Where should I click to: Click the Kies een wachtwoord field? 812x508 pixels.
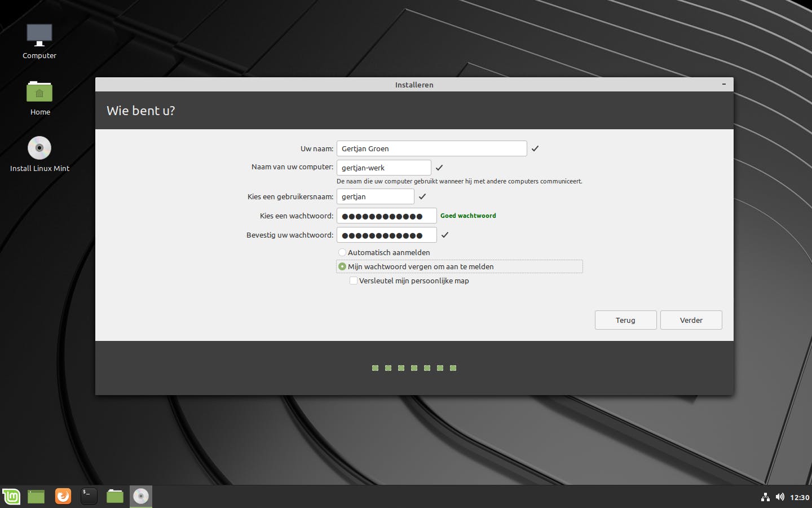click(386, 216)
